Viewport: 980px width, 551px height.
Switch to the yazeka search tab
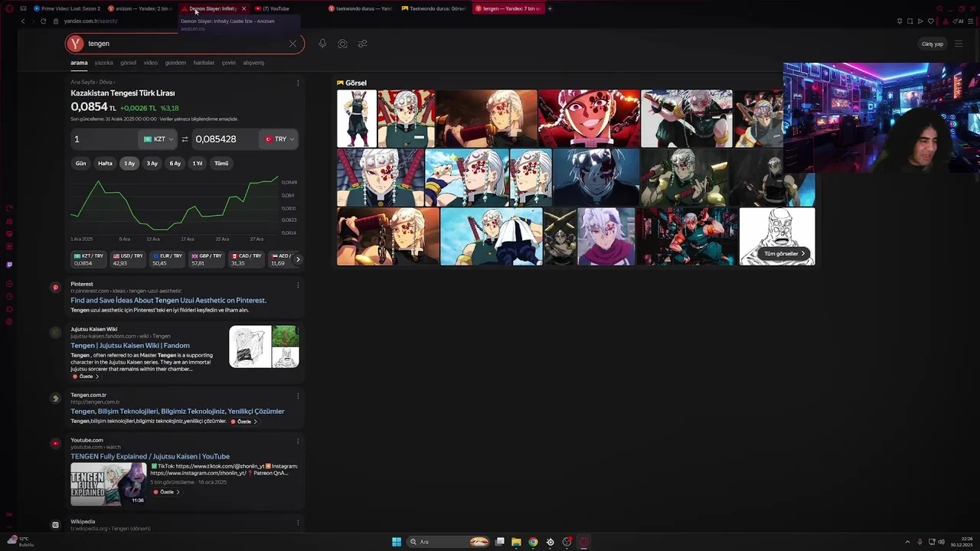(103, 63)
